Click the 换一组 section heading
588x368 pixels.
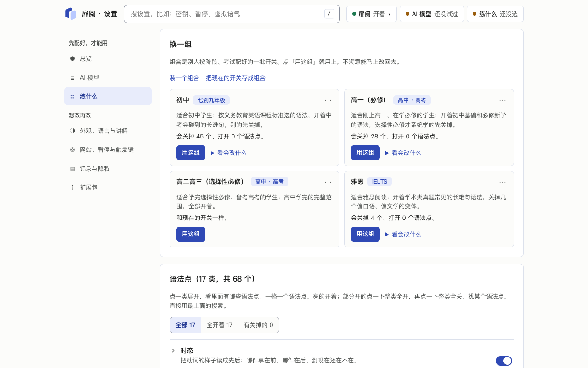(181, 44)
